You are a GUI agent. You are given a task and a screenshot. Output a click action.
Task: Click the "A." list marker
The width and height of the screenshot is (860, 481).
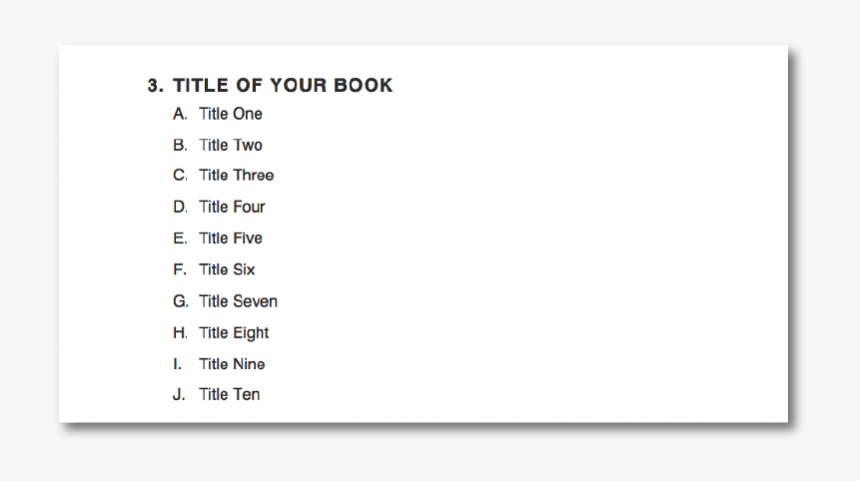(x=180, y=114)
